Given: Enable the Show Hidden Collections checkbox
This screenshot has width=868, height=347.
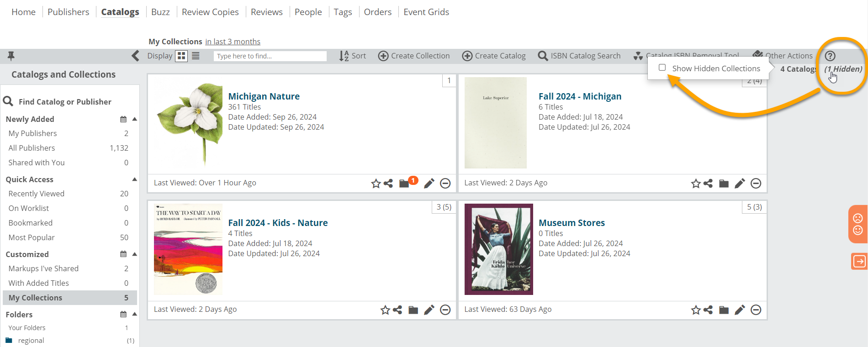Looking at the screenshot, I should (x=662, y=68).
